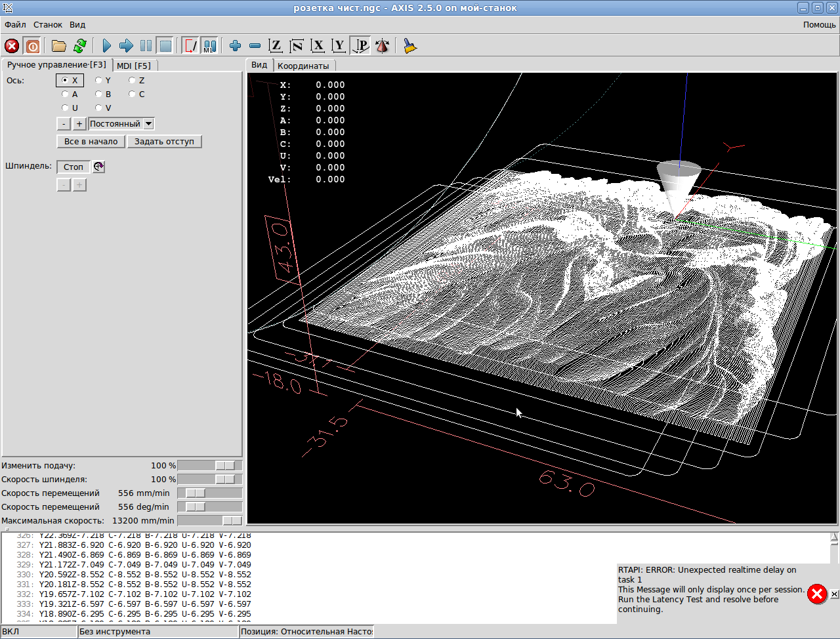Click the 'Изменить подачу' override slider

pos(224,465)
